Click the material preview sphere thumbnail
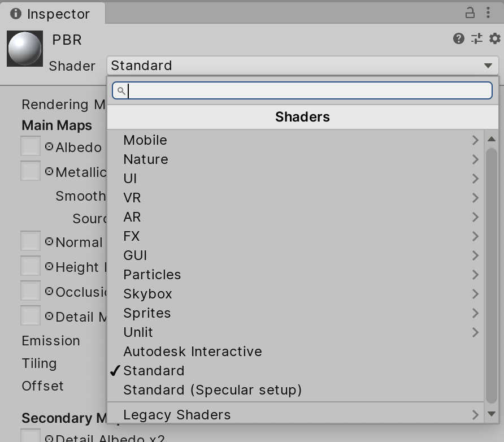This screenshot has height=442, width=504. [24, 48]
